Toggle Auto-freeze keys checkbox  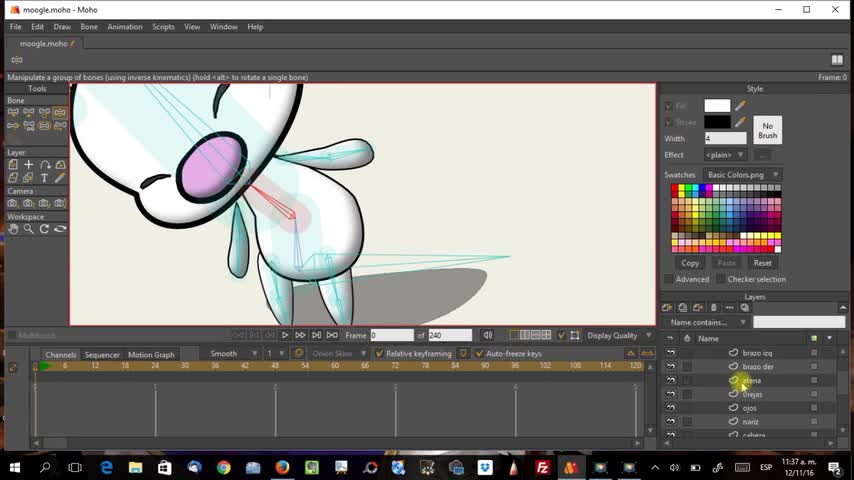tap(479, 354)
